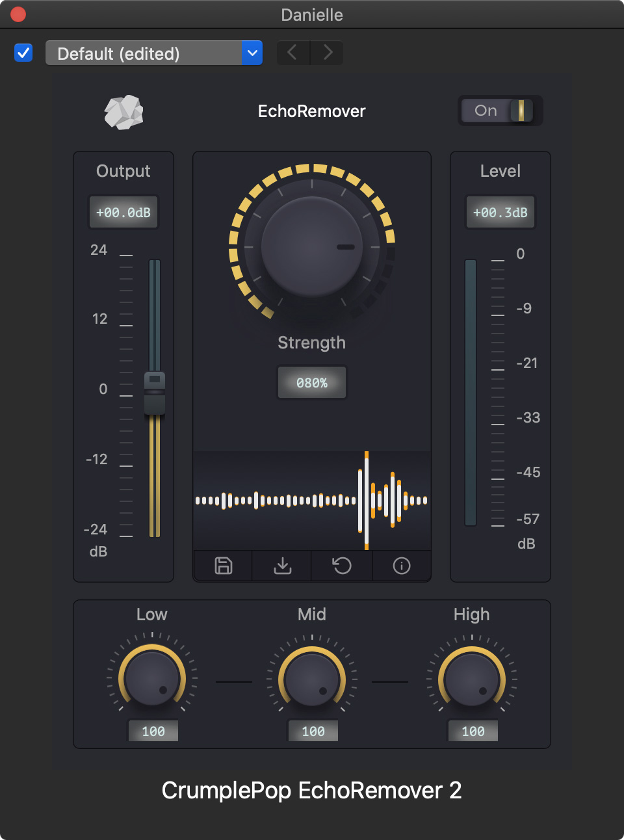This screenshot has height=840, width=624.
Task: Click the EchoRemover title text
Action: click(x=312, y=111)
